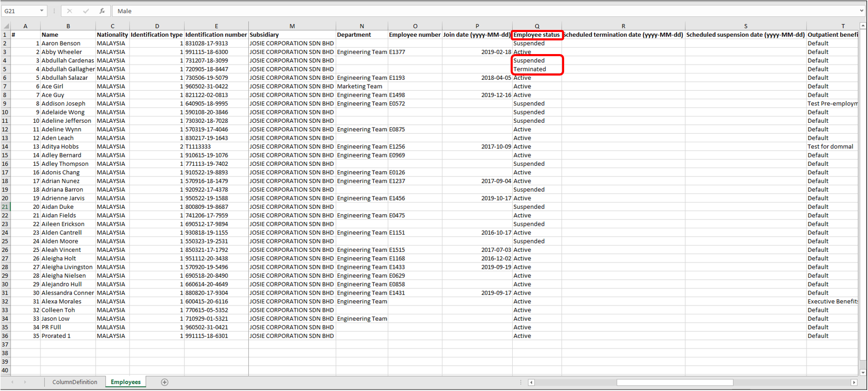Click the horizontal scrollbar right arrow

[854, 383]
